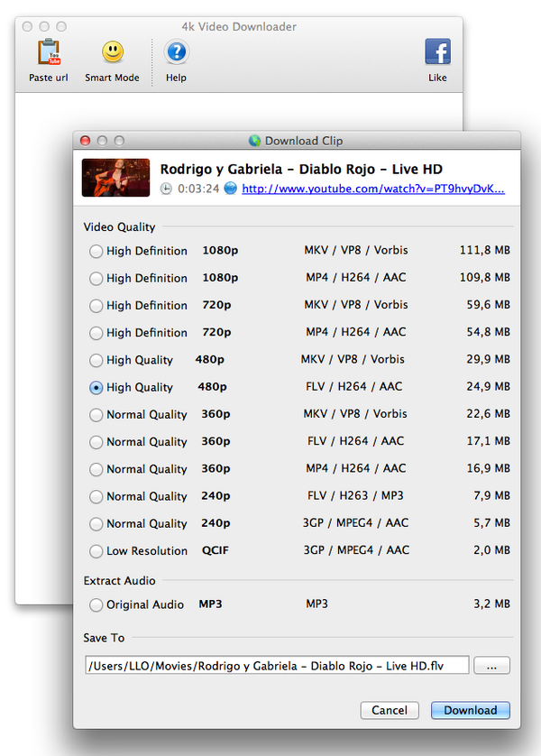
Task: Click the QCIF resolution label
Action: click(215, 550)
